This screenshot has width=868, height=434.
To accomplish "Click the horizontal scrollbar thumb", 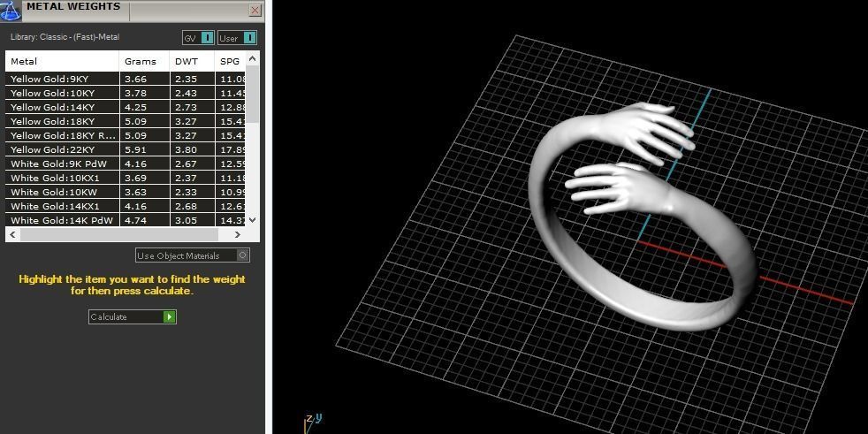I will pyautogui.click(x=119, y=235).
